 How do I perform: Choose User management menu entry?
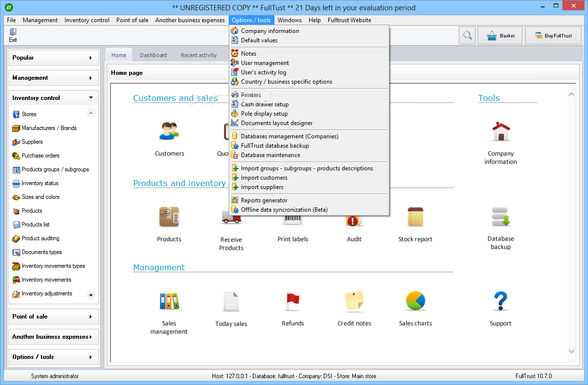(x=309, y=63)
